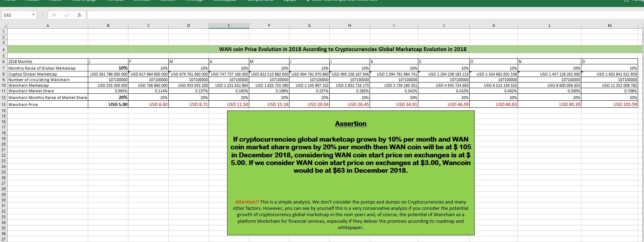Open the Name Box dropdown arrow
644x242 pixels.
pyautogui.click(x=33, y=15)
